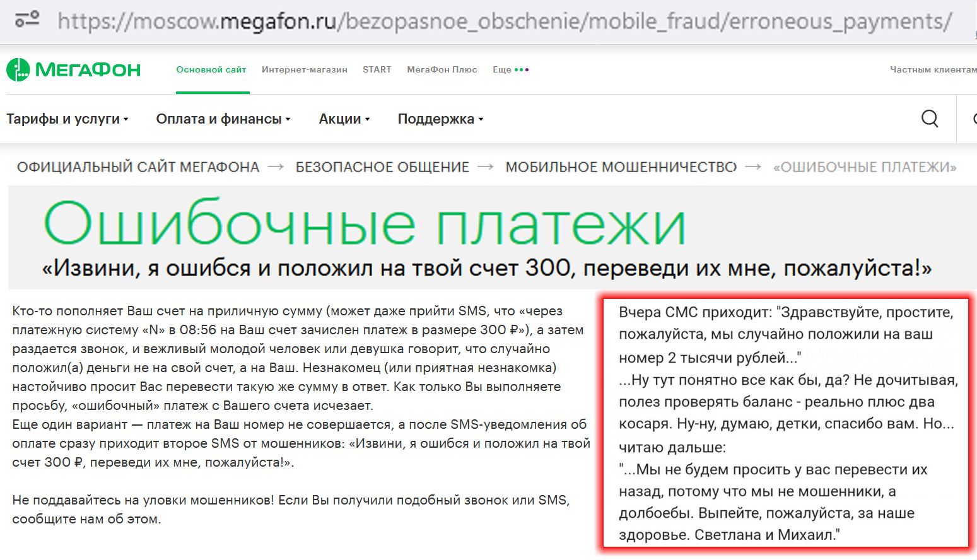Switch to Основной сайт tab
977x560 pixels.
point(211,69)
